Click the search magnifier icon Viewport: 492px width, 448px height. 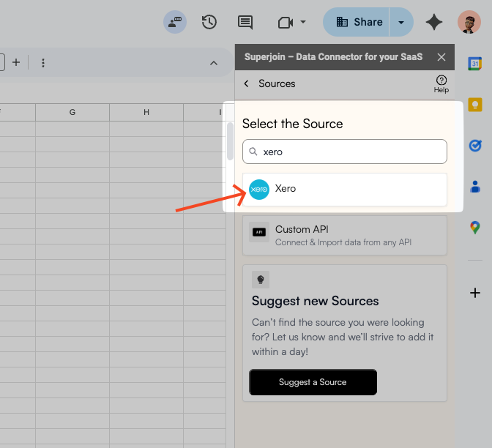(253, 152)
